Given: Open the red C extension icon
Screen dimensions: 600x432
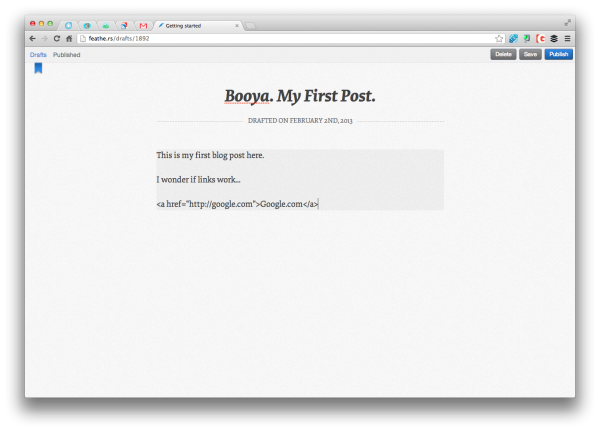Looking at the screenshot, I should pyautogui.click(x=541, y=39).
